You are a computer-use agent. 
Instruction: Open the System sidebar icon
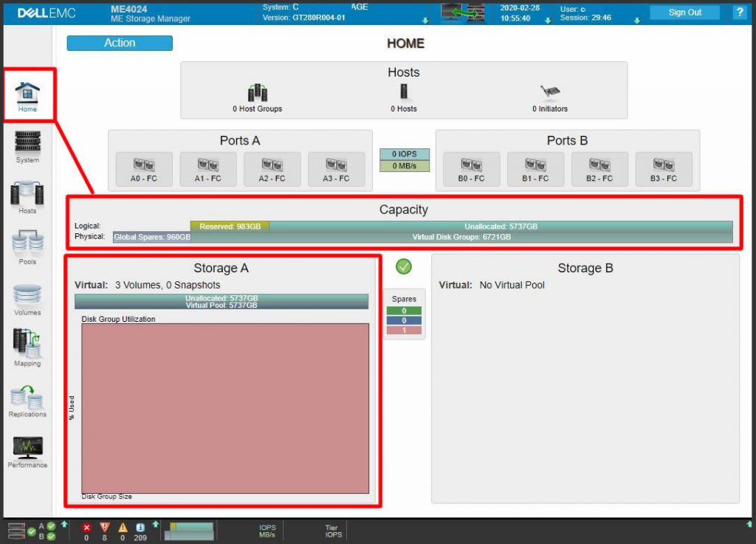27,146
